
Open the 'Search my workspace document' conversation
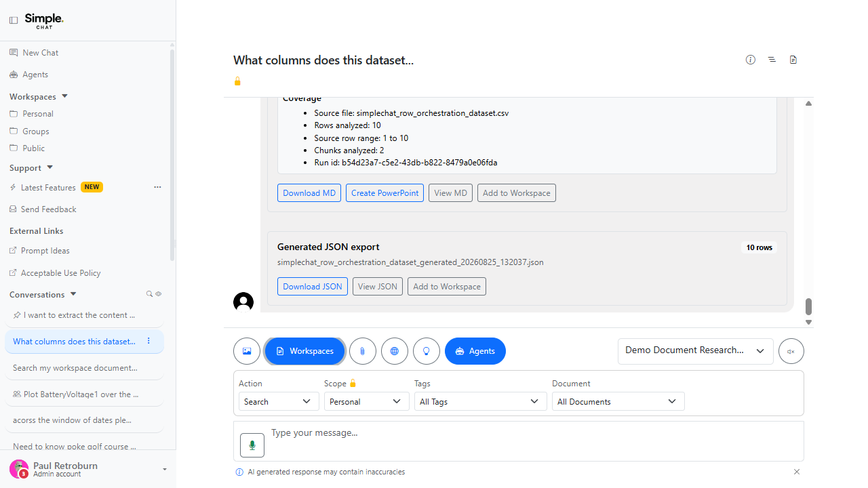84,368
